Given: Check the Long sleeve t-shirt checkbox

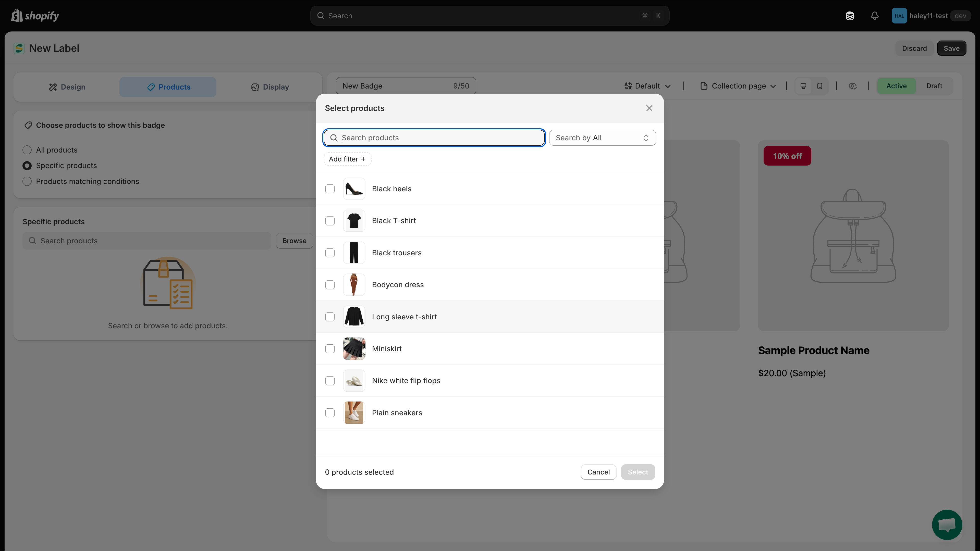Looking at the screenshot, I should coord(330,317).
